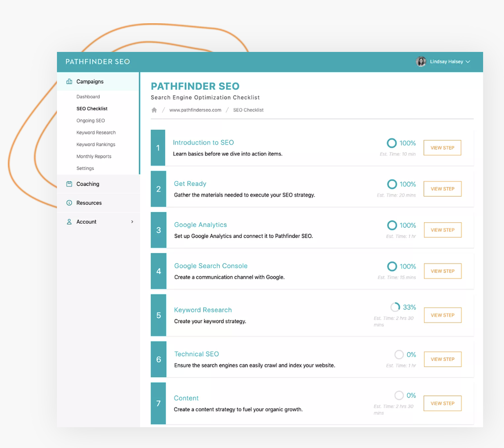Open Keyword Rankings in sidebar

tap(96, 144)
